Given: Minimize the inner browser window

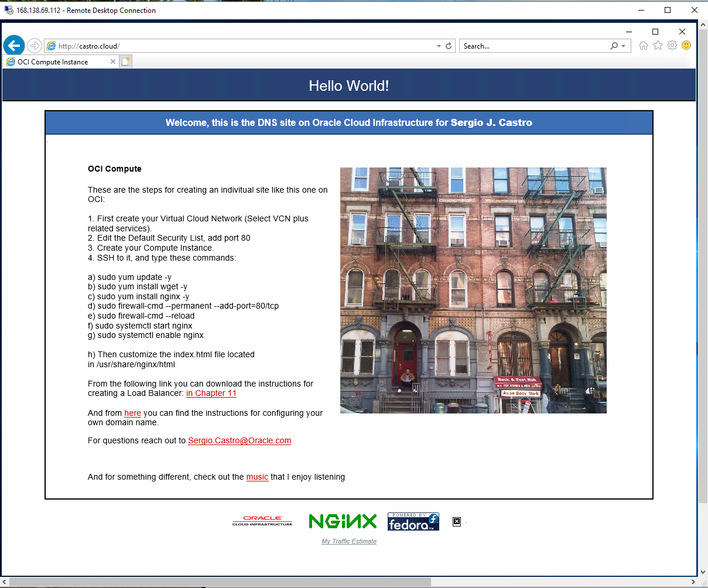Looking at the screenshot, I should 628,32.
